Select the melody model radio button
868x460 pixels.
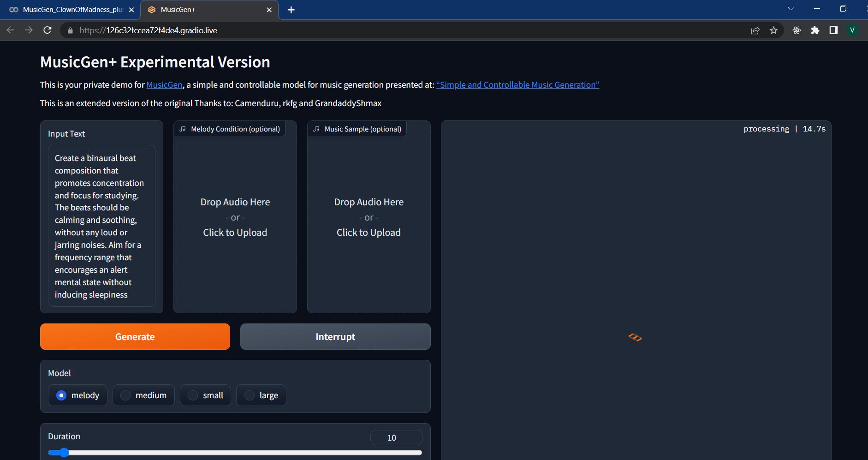(61, 395)
